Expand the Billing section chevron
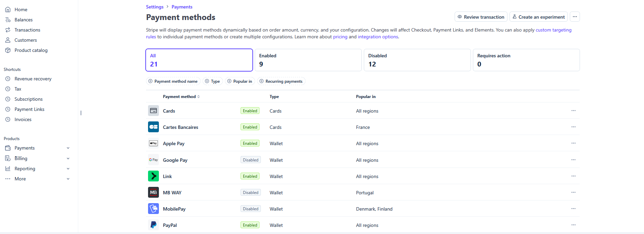The image size is (644, 234). point(68,158)
